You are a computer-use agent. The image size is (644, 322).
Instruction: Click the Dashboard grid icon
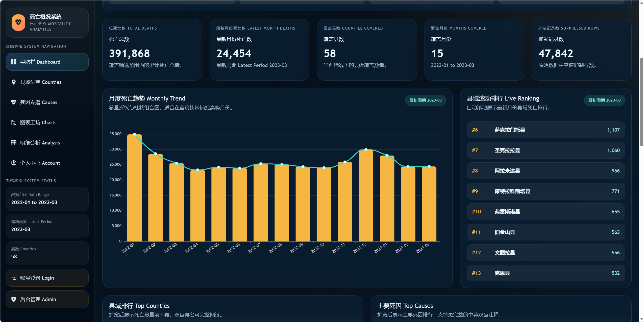click(x=14, y=62)
